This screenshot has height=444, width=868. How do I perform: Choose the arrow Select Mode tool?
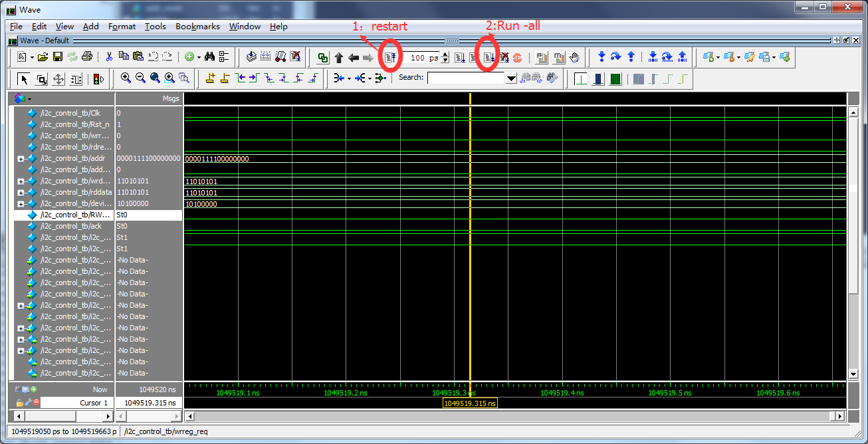click(x=25, y=79)
